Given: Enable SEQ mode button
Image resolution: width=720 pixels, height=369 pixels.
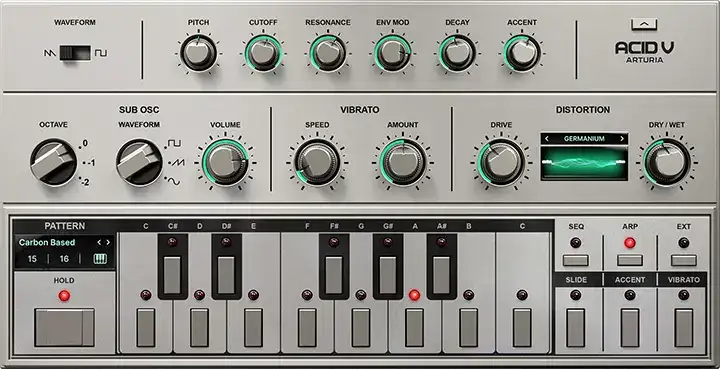Looking at the screenshot, I should pos(576,261).
